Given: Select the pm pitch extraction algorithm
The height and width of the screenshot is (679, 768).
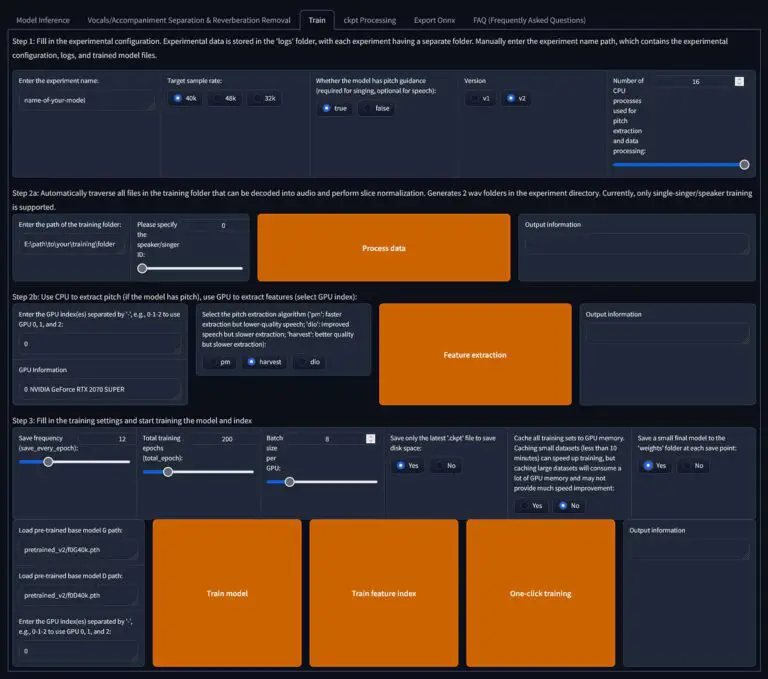Looking at the screenshot, I should point(219,362).
